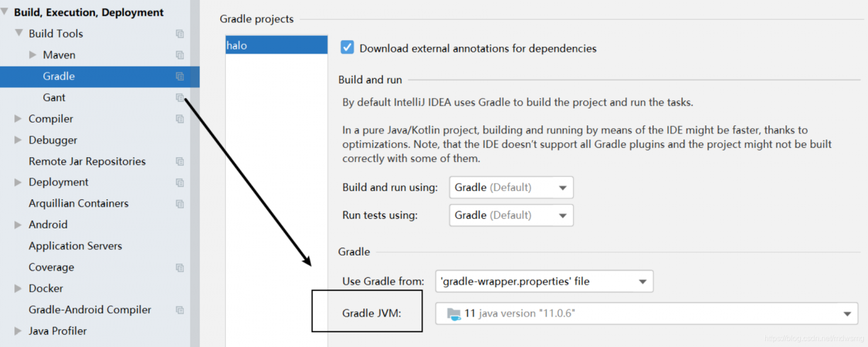Open the Run tests using dropdown
This screenshot has width=868, height=347.
(511, 215)
